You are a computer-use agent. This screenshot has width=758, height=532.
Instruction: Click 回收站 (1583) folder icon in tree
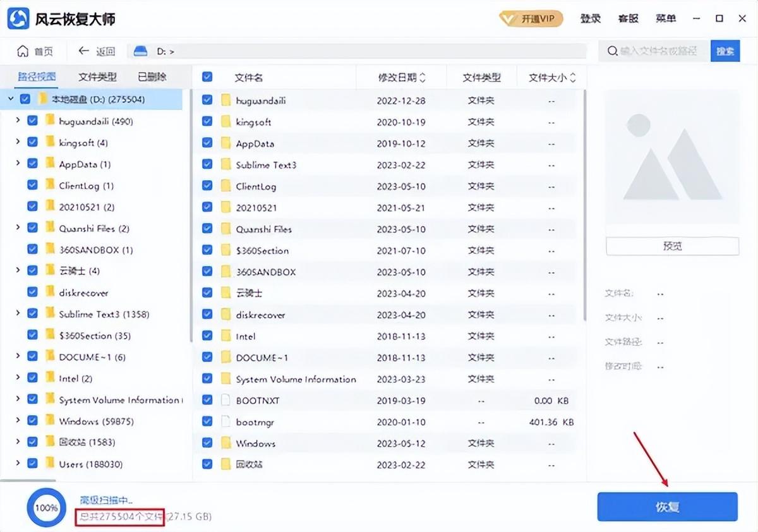50,442
